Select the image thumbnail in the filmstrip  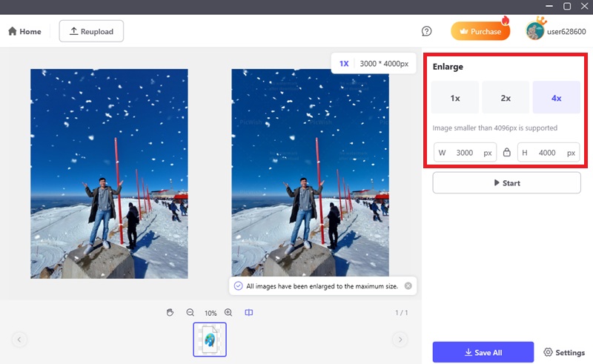coord(210,340)
